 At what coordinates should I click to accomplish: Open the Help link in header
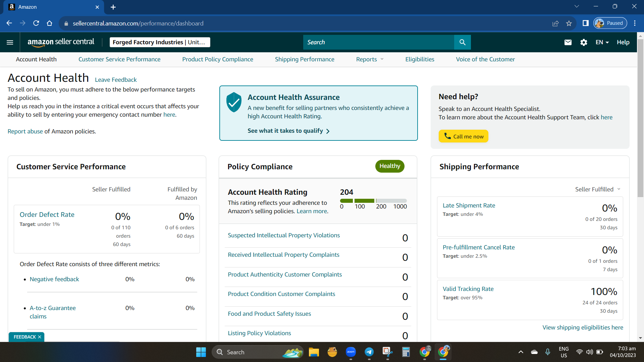tap(623, 42)
